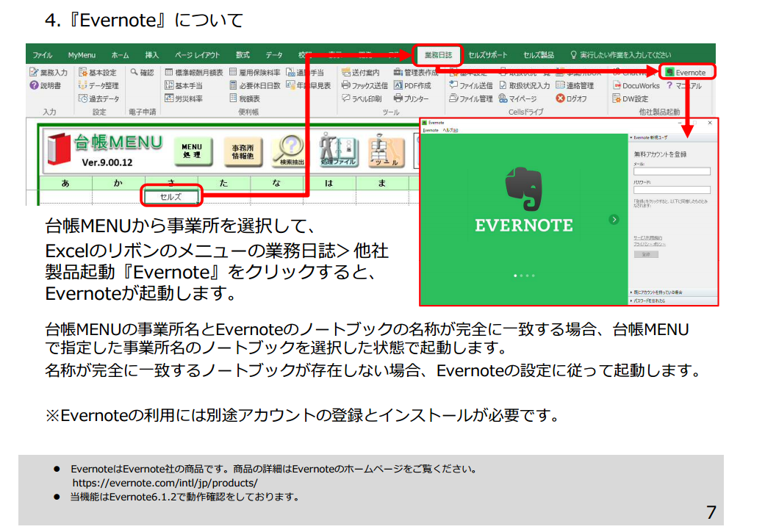Open the 説明書 help icon
The image size is (765, 532).
click(x=46, y=85)
